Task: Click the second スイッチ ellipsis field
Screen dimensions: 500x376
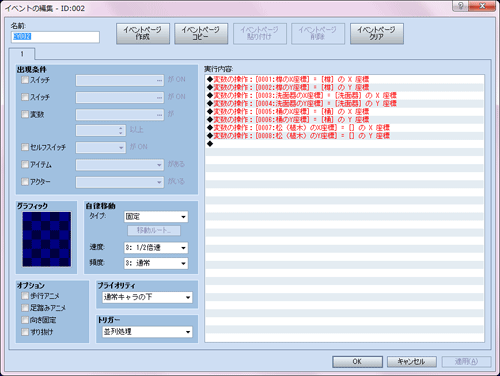Action: tap(120, 97)
